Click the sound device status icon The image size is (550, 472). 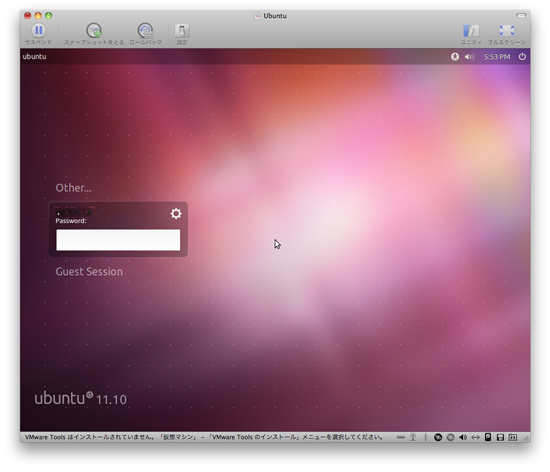coord(463,437)
